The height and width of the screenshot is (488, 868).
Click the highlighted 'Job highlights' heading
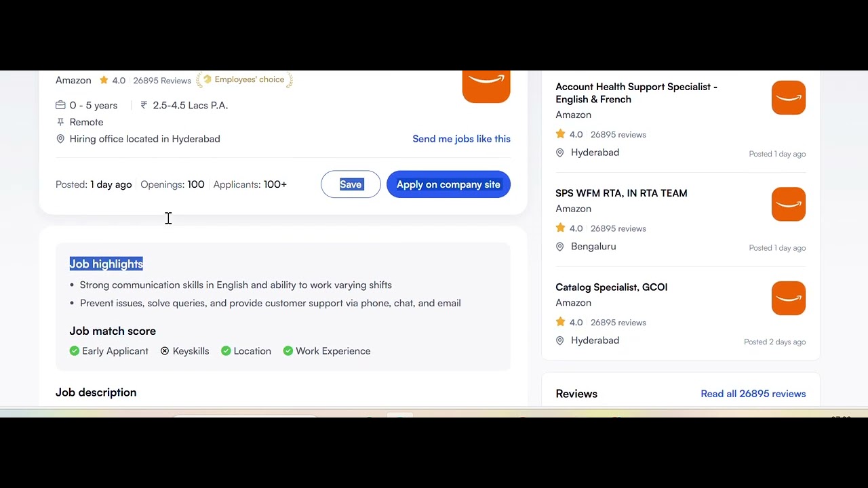[106, 264]
